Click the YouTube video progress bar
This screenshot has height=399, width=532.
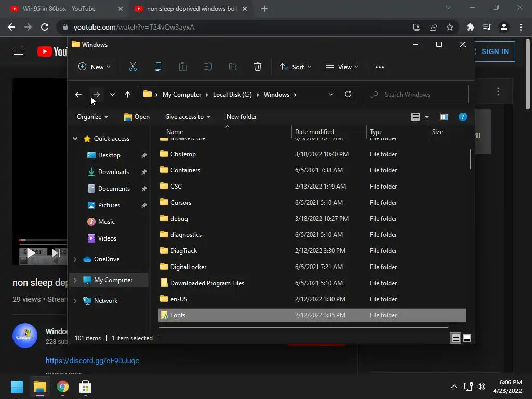click(x=43, y=240)
